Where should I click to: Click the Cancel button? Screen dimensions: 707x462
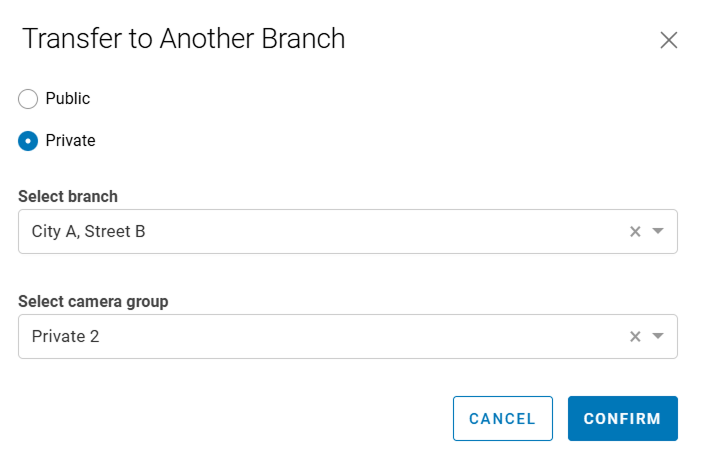(x=502, y=419)
